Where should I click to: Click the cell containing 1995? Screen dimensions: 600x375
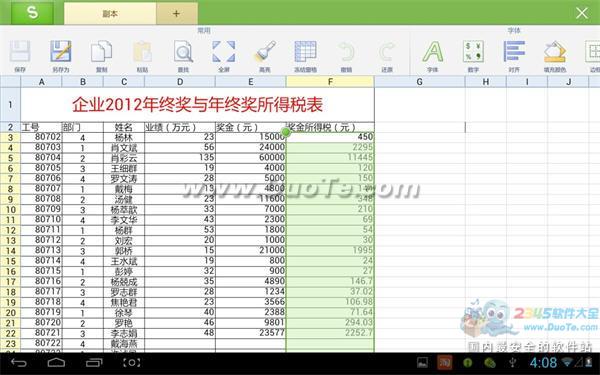[330, 251]
